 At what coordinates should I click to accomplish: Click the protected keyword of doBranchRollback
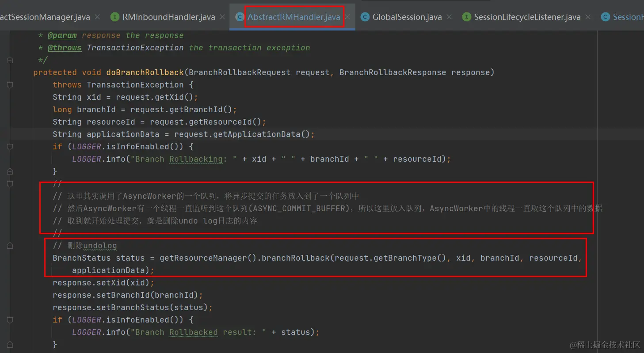coord(55,72)
